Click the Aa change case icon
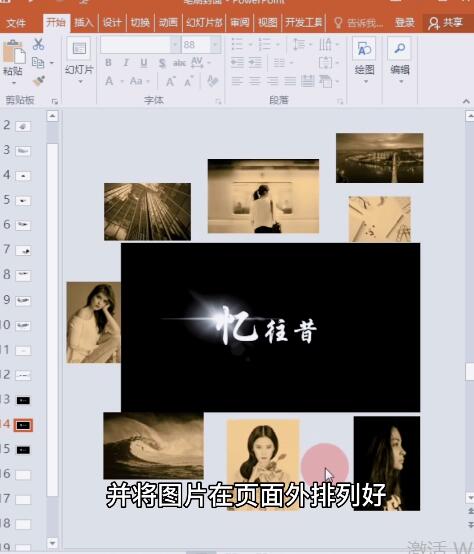The image size is (474, 554). point(136,81)
